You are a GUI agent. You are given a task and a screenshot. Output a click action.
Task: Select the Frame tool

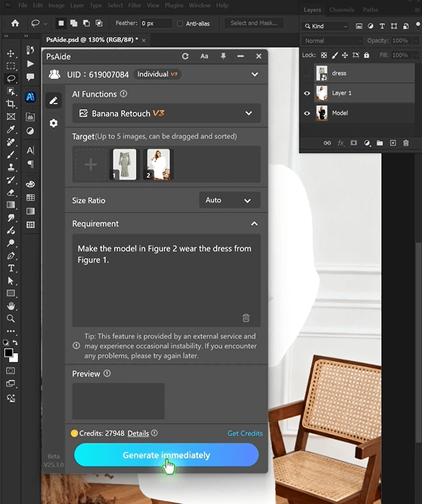click(11, 116)
